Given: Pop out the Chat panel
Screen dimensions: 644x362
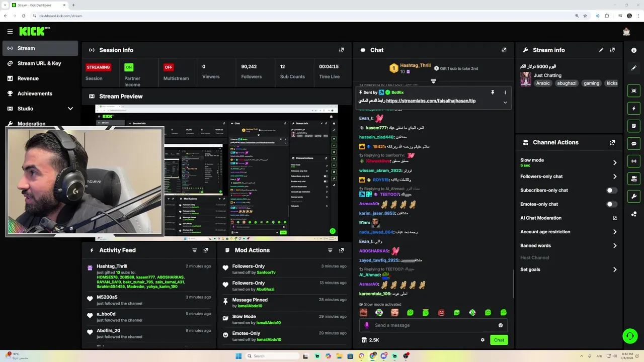Looking at the screenshot, I should tap(504, 50).
